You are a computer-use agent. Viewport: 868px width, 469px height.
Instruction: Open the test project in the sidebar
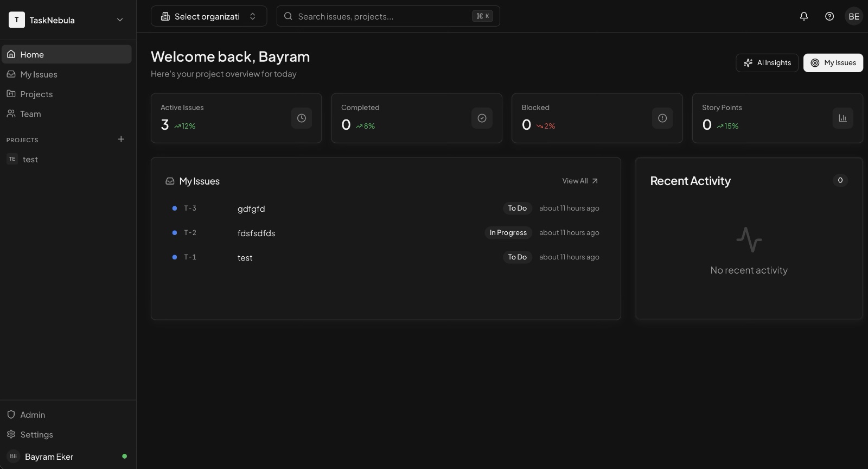point(67,159)
